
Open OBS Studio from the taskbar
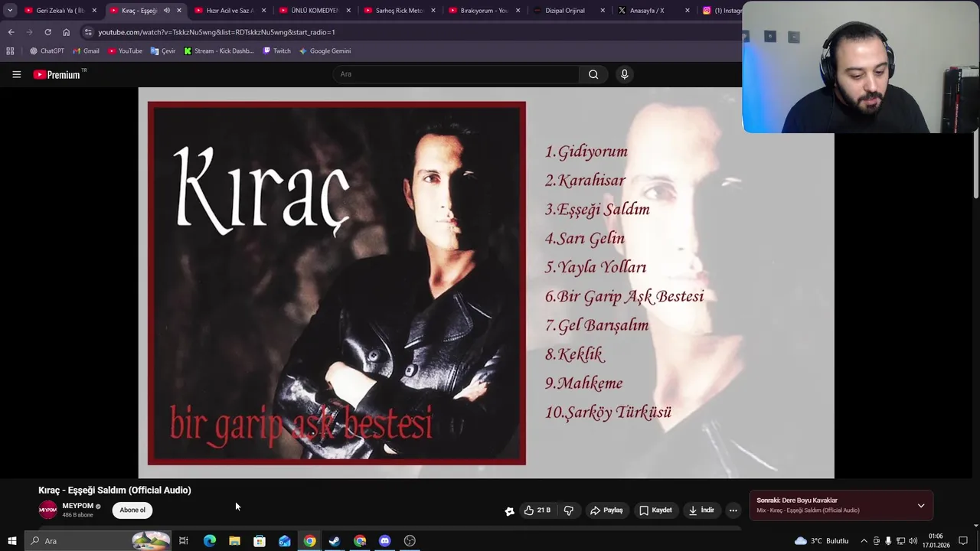410,541
